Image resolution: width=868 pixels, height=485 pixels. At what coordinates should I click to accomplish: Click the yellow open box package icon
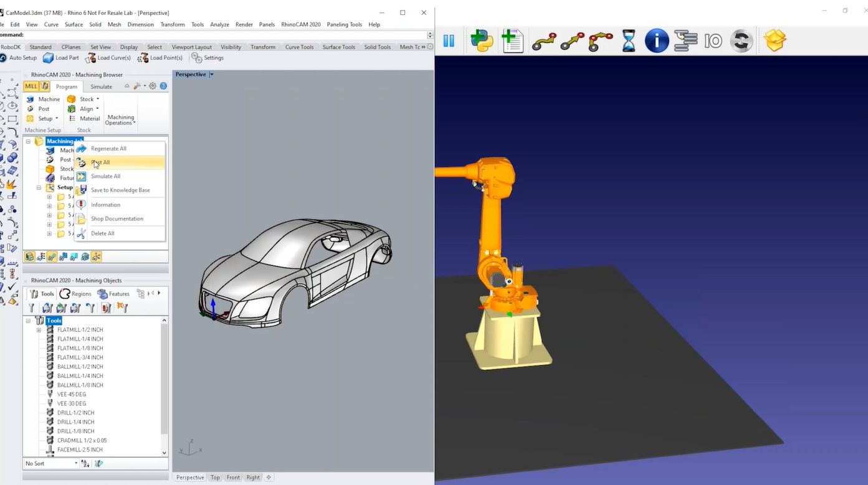click(x=775, y=41)
